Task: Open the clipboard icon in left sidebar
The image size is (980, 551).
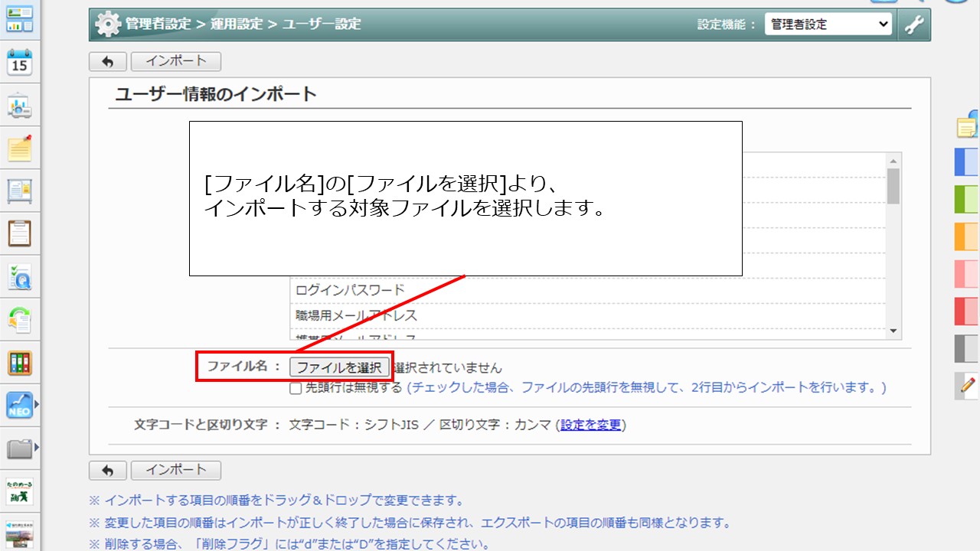Action: [x=20, y=233]
